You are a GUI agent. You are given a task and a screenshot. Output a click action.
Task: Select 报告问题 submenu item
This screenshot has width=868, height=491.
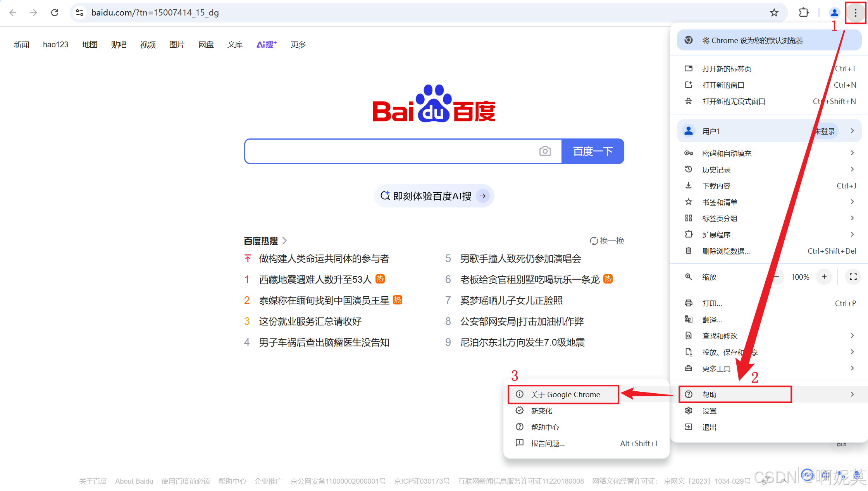(x=586, y=443)
